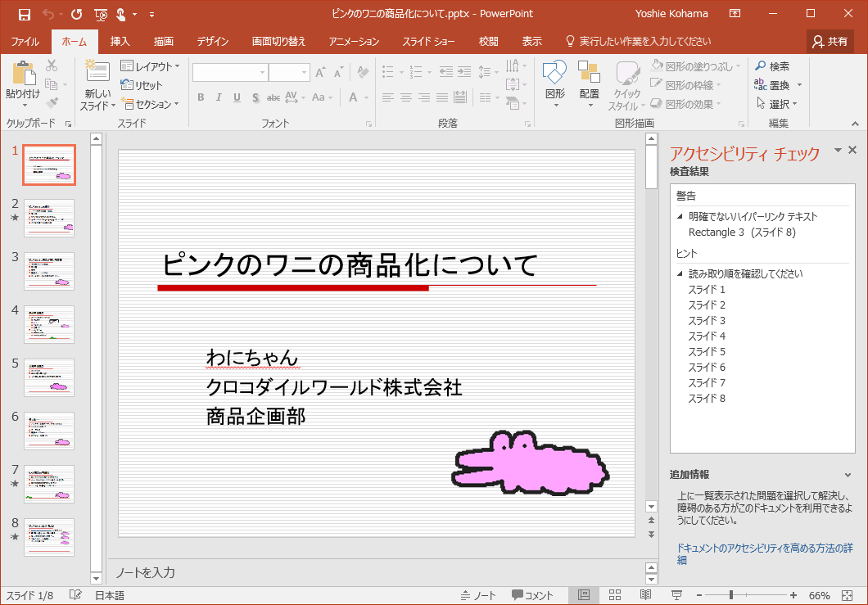Select slide 4 thumbnail in slide panel
The height and width of the screenshot is (605, 868).
49,324
